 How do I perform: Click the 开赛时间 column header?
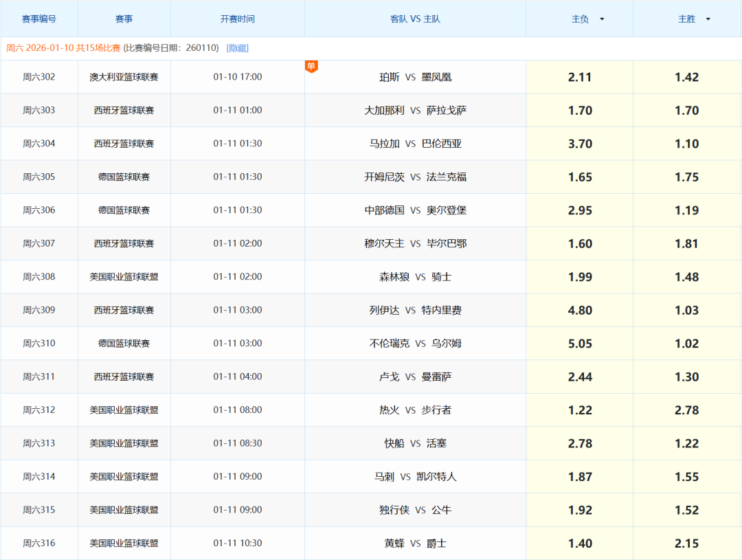coord(238,19)
